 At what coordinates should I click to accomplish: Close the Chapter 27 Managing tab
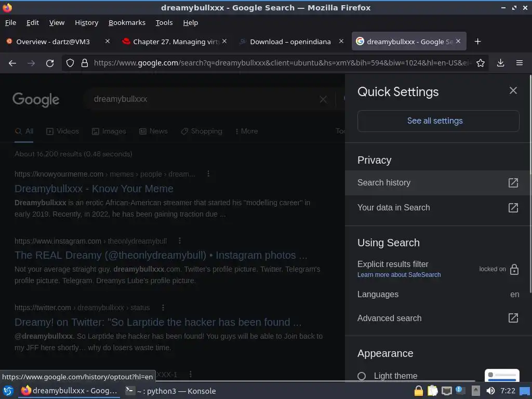(x=224, y=41)
